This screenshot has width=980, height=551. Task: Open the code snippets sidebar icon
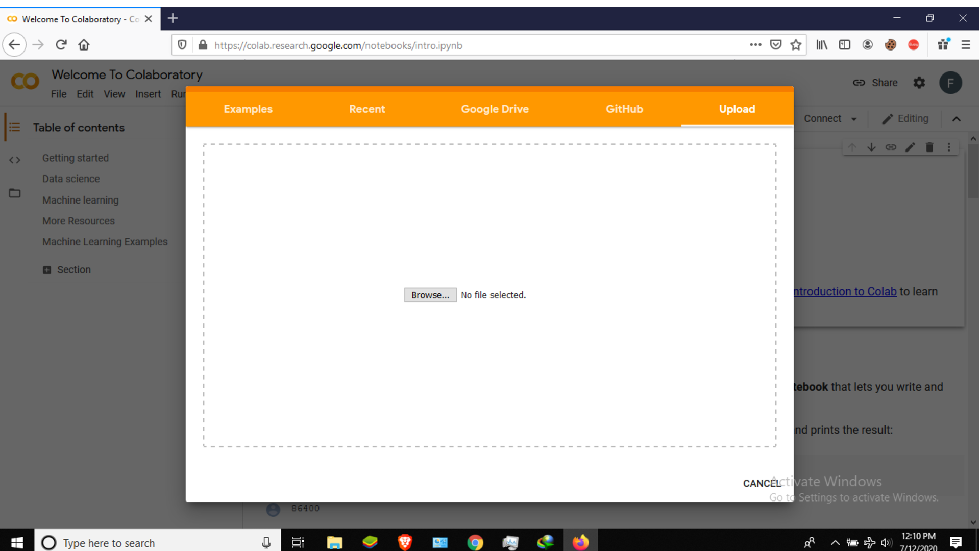15,160
